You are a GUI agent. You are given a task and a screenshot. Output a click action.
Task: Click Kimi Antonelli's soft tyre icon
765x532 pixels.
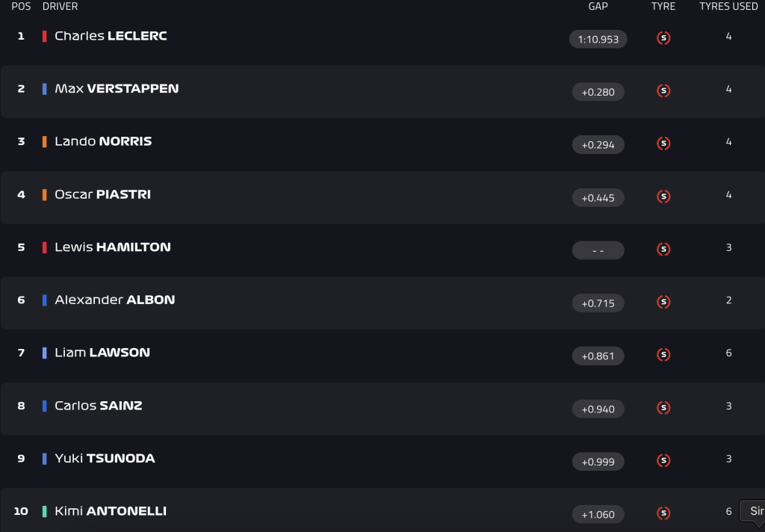click(x=663, y=513)
